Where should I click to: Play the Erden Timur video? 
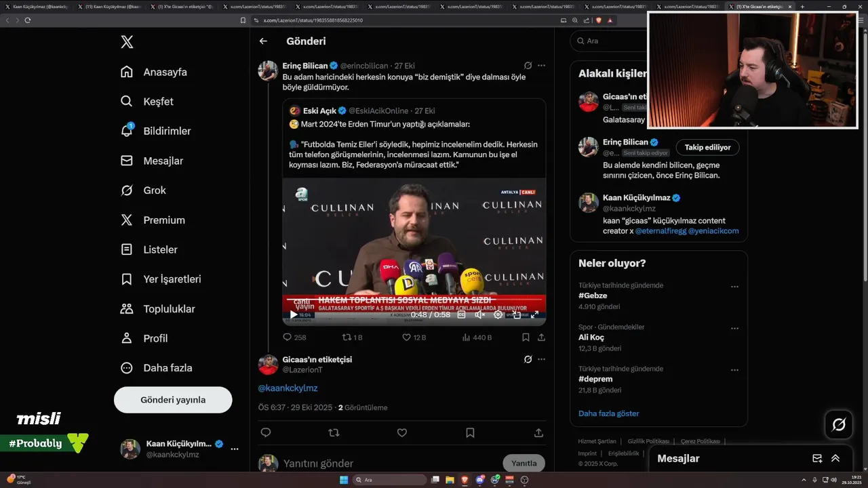[293, 314]
